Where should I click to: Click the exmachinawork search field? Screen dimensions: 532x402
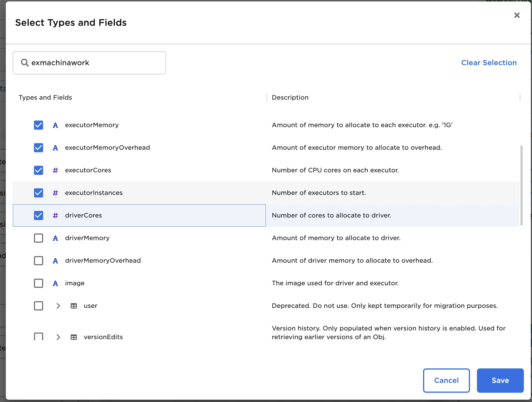pos(96,63)
